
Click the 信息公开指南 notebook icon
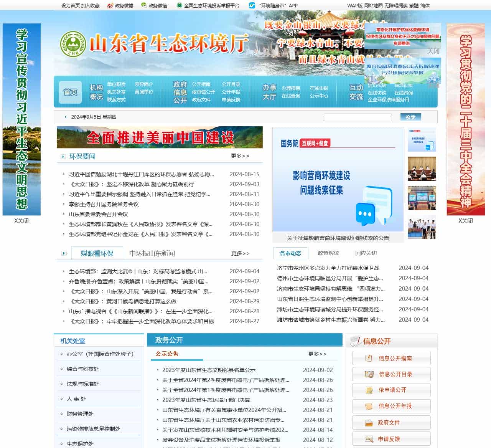pyautogui.click(x=368, y=358)
